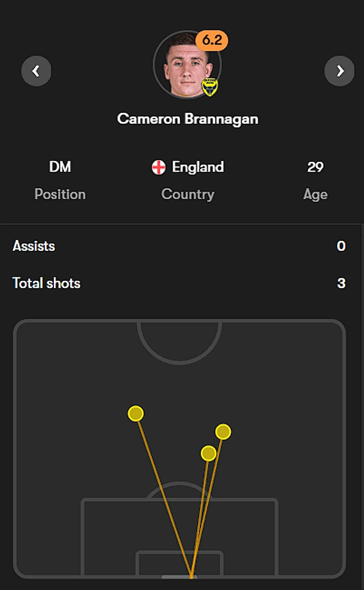Select the shot marker closest to goal
This screenshot has width=364, height=590.
pyautogui.click(x=208, y=453)
